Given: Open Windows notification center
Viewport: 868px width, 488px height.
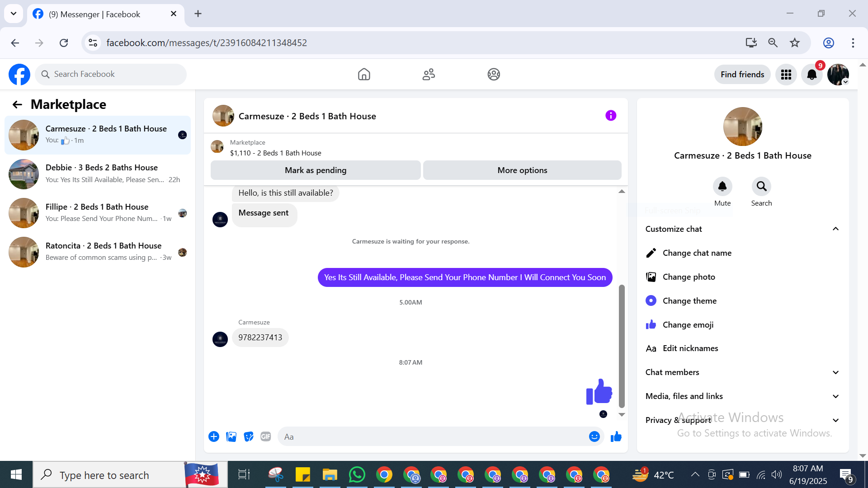Looking at the screenshot, I should (846, 475).
